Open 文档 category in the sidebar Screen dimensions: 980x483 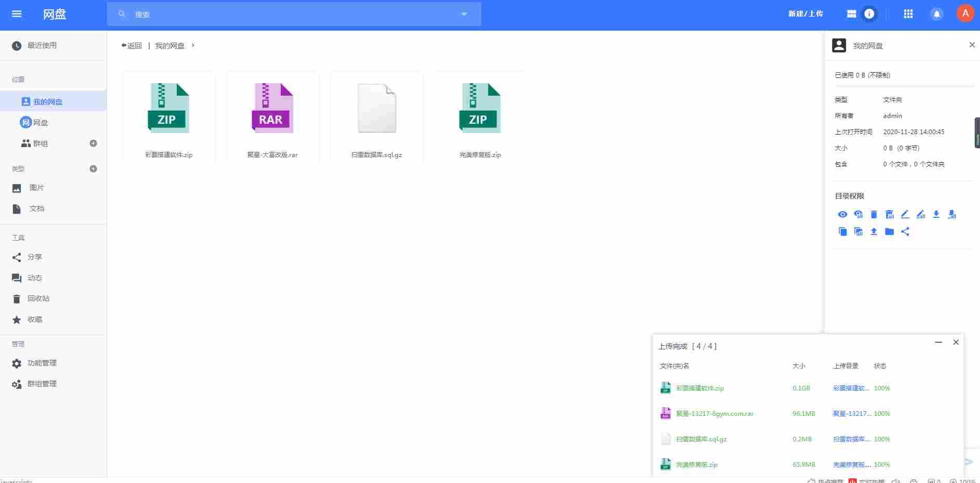(x=53, y=208)
